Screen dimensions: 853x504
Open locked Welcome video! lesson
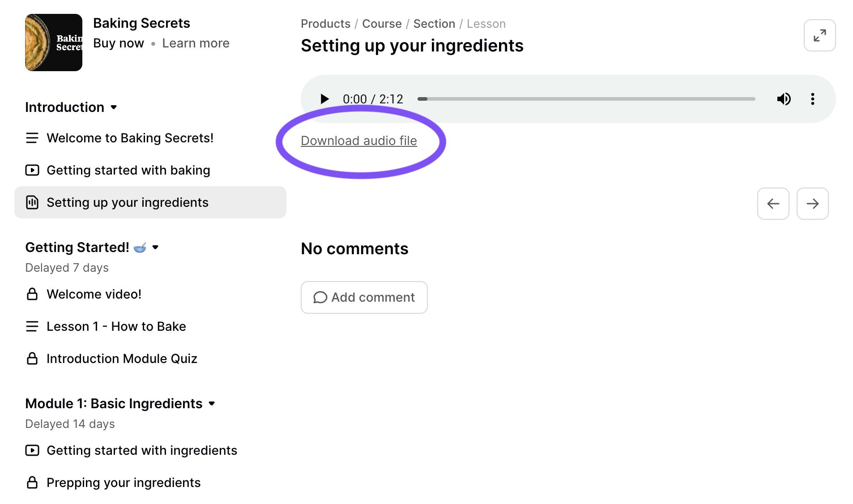point(94,294)
